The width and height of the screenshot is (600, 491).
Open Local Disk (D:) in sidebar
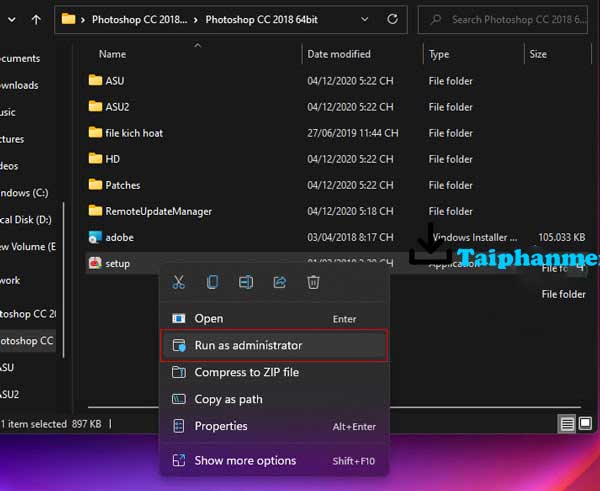(x=26, y=220)
